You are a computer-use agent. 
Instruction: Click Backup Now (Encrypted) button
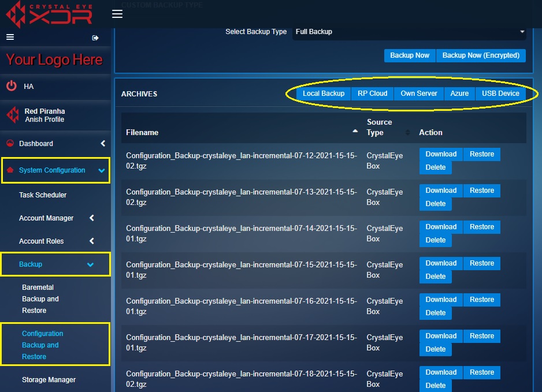[x=481, y=55]
